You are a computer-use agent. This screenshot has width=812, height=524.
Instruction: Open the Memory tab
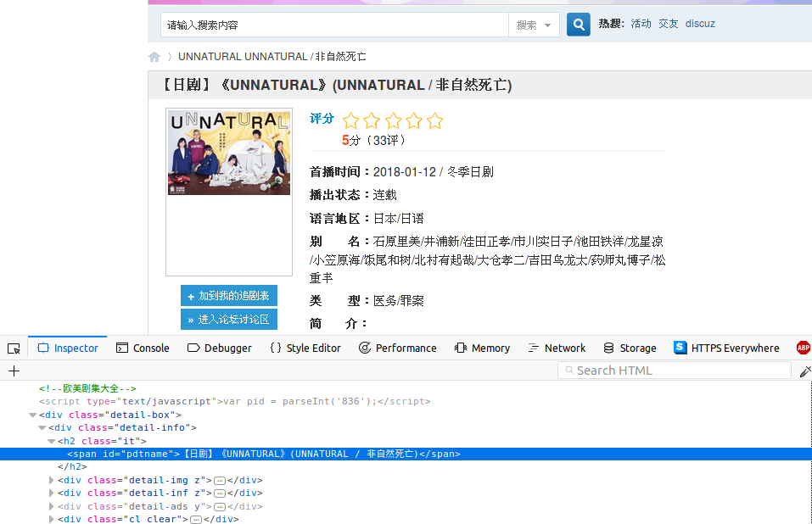coord(482,348)
